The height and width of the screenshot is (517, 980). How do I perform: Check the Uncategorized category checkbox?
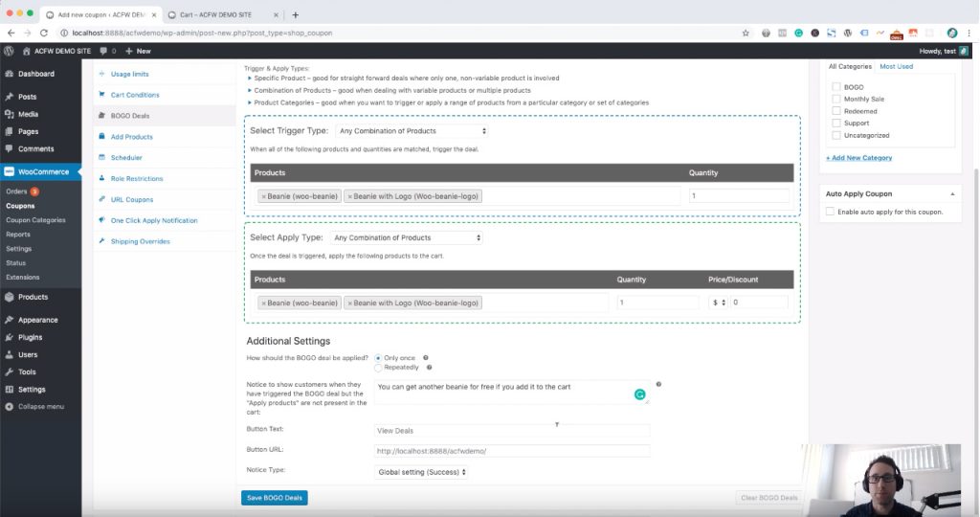click(x=836, y=135)
